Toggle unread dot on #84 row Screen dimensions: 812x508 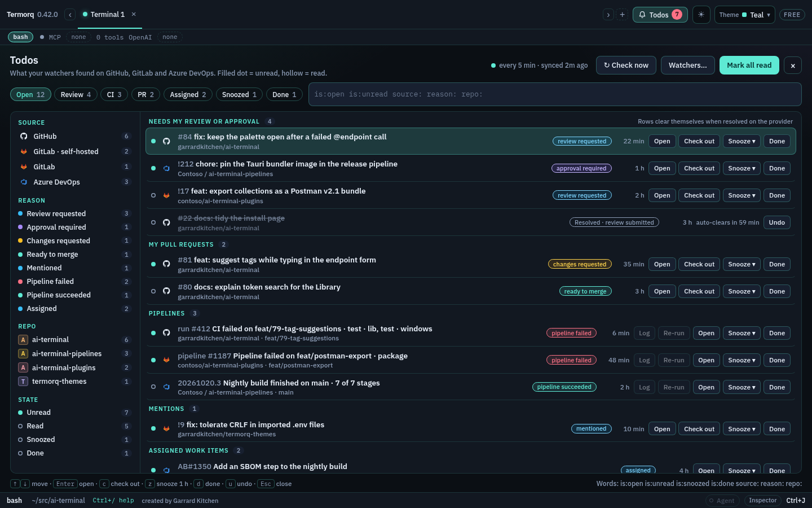(x=153, y=141)
